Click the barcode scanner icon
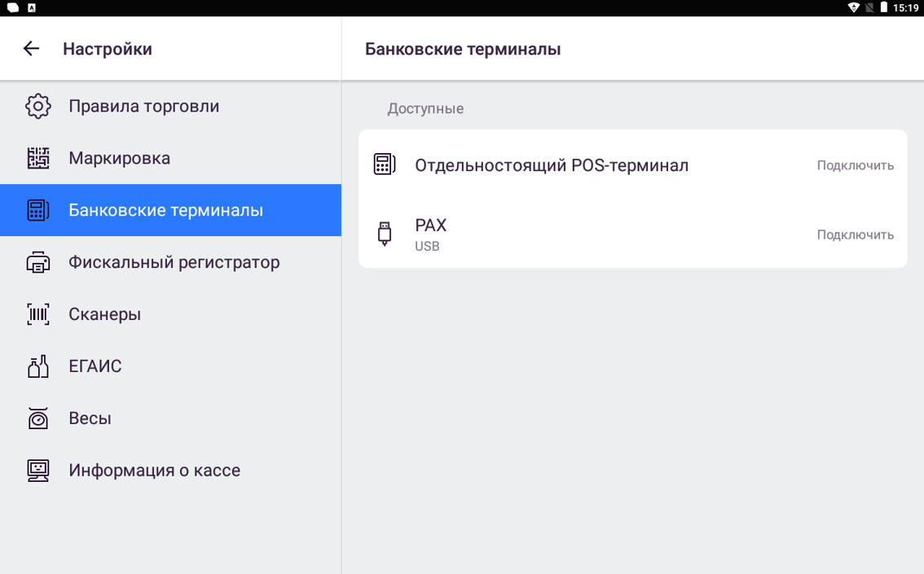 (38, 314)
